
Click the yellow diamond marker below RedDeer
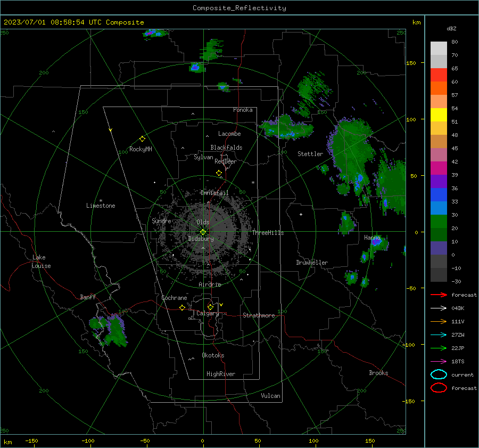219,173
